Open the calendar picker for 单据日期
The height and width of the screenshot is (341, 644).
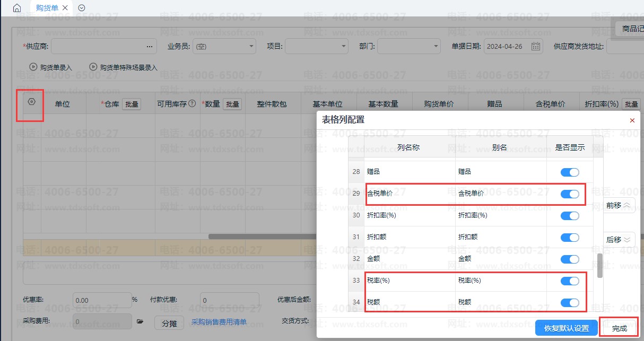click(536, 47)
